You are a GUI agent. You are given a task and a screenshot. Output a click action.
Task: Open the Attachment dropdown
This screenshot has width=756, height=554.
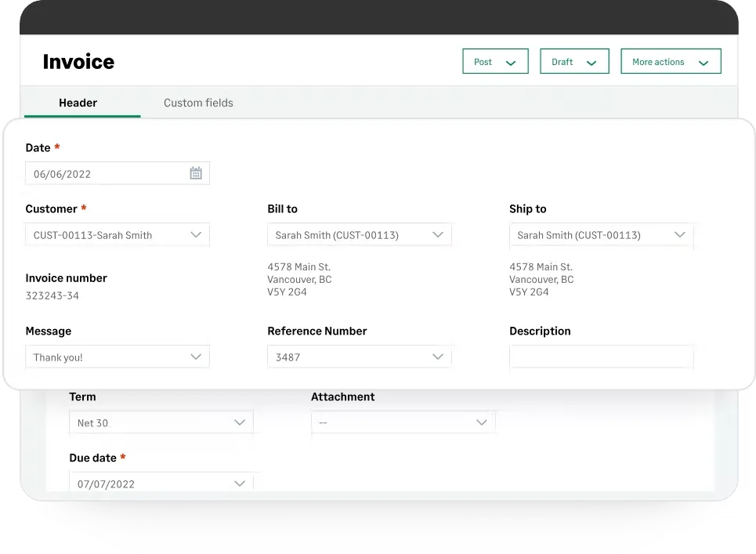coord(403,422)
